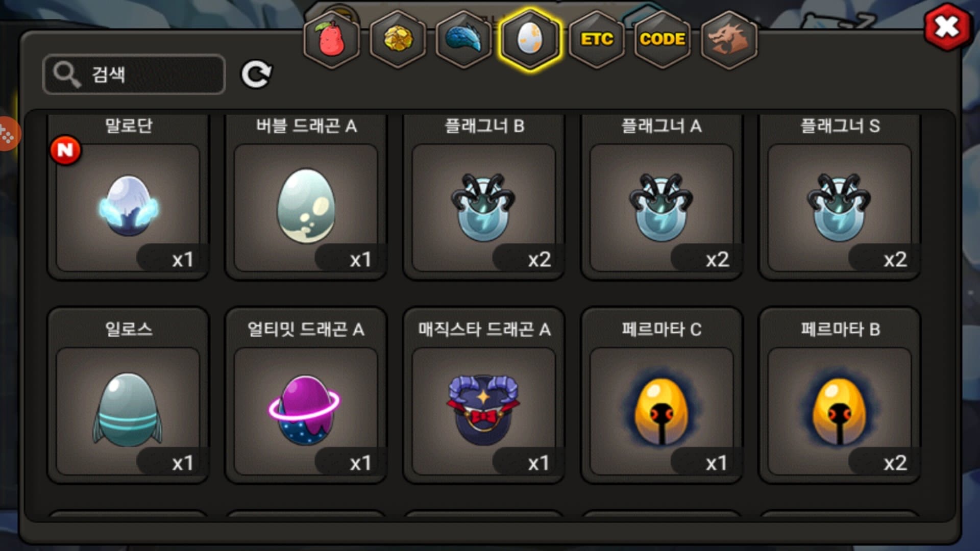
Task: Click the refresh arrow icon
Action: (256, 74)
